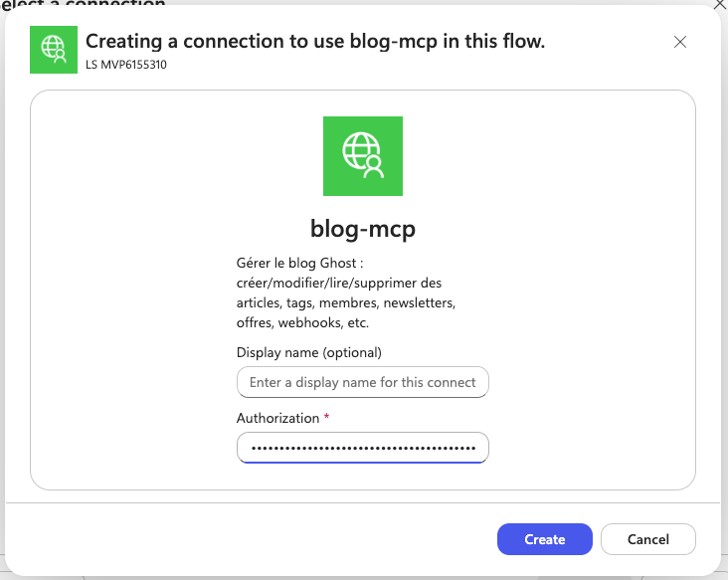This screenshot has width=728, height=580.
Task: Click the blog-mcp title text
Action: [363, 229]
